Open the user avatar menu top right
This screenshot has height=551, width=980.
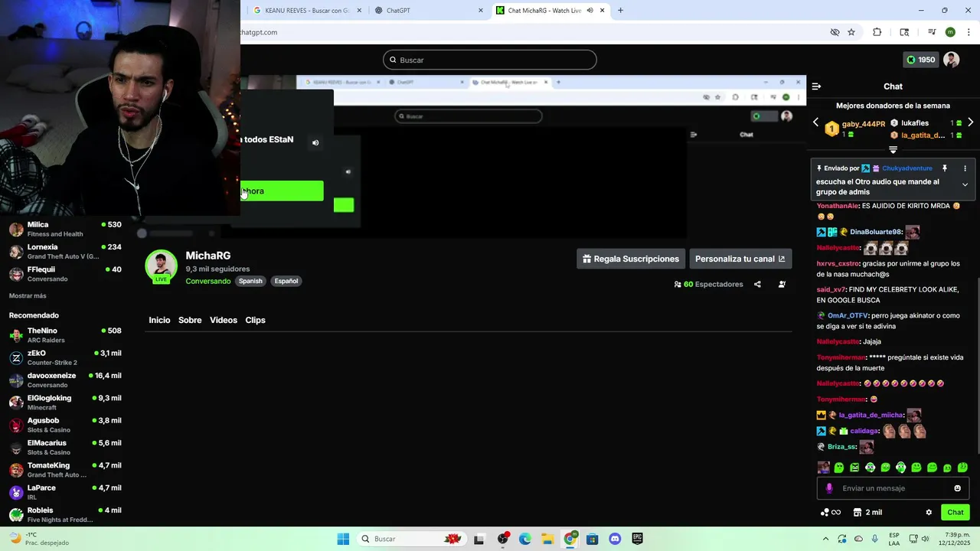pyautogui.click(x=951, y=60)
